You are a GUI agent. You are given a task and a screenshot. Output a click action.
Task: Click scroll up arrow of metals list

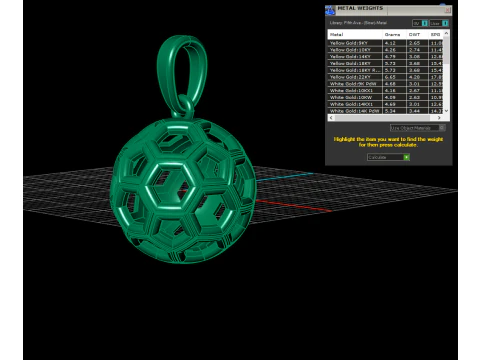(x=446, y=33)
